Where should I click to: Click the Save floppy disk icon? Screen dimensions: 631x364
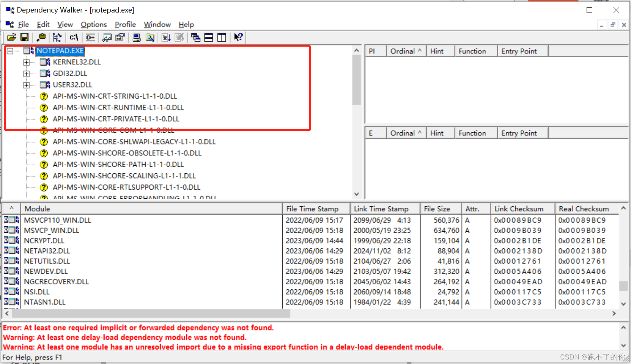(25, 37)
